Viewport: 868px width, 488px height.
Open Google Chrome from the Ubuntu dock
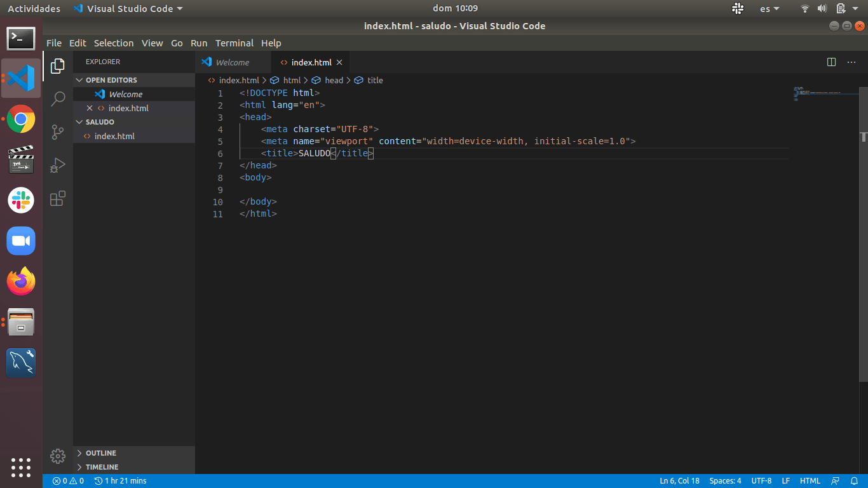point(21,119)
